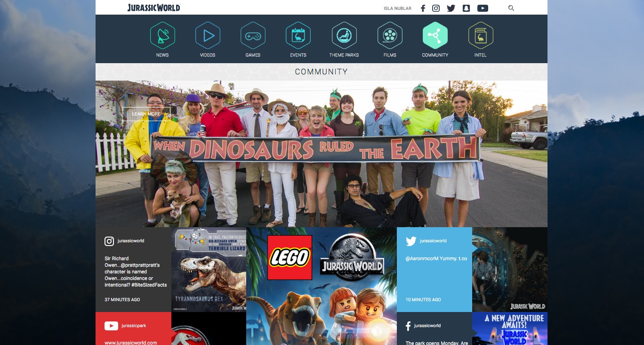Visit the Facebook page from header
Screen dimensions: 644x345
tap(423, 8)
